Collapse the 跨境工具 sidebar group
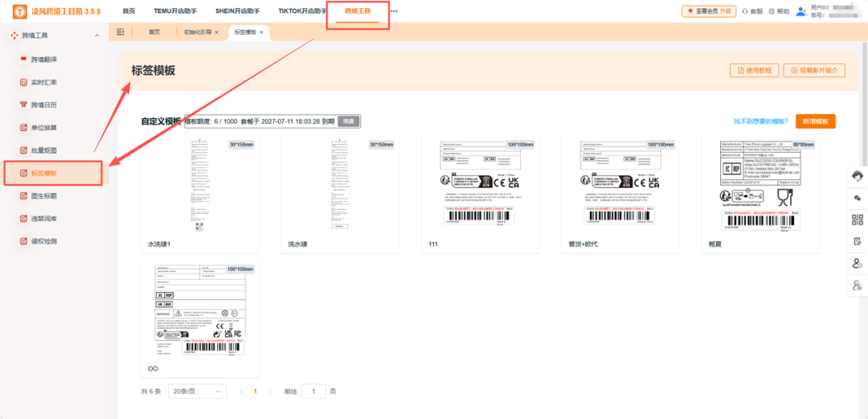868x419 pixels. click(97, 35)
